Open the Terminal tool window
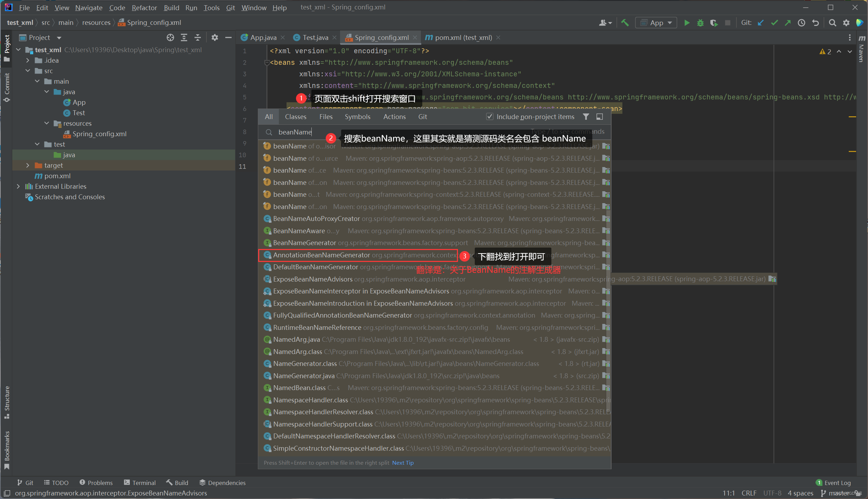Viewport: 868px width, 499px height. click(140, 483)
